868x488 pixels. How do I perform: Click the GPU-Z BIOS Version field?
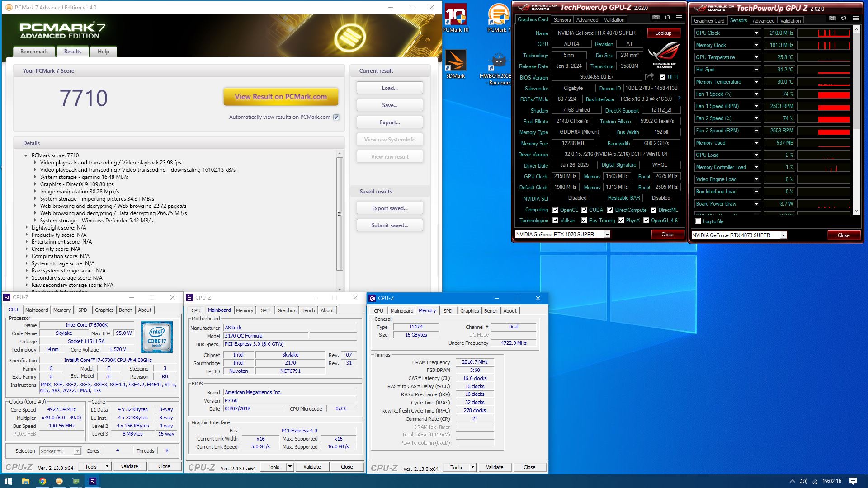click(x=597, y=77)
